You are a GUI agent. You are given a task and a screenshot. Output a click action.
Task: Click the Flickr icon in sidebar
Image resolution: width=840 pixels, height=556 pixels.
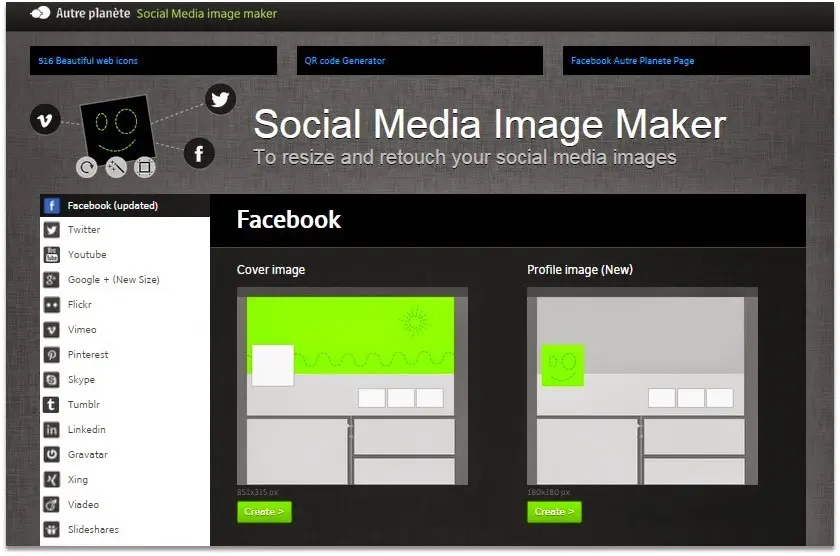(x=51, y=305)
